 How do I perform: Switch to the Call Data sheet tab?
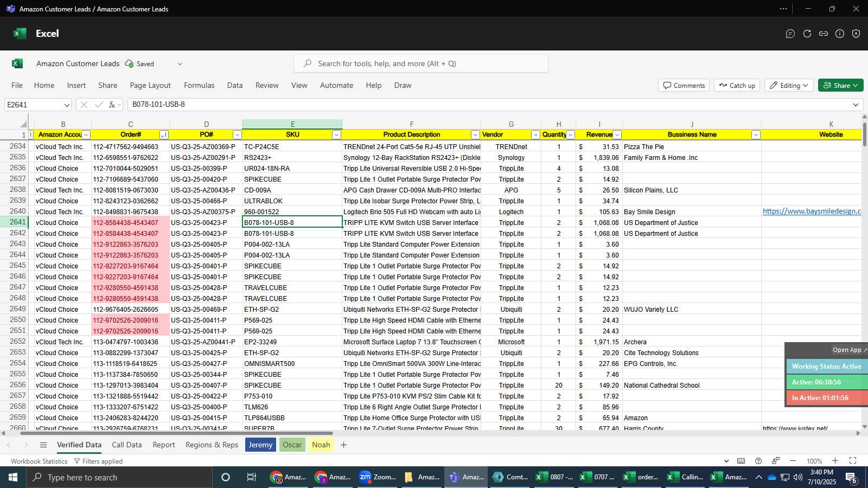127,445
